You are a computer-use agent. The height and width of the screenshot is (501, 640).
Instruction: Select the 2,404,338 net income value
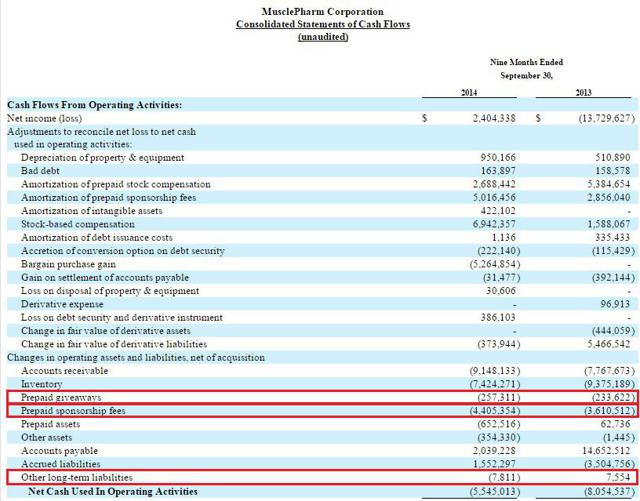tap(494, 118)
